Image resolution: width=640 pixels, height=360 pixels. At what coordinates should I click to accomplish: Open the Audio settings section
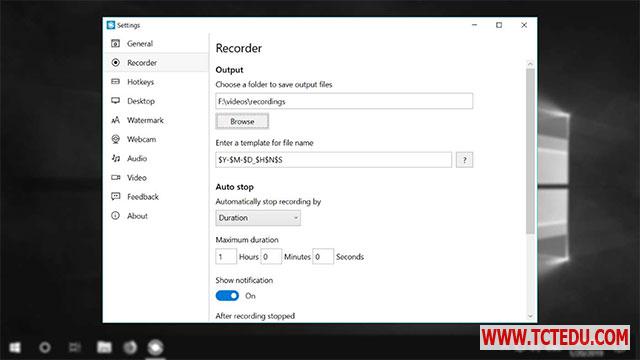(x=157, y=158)
